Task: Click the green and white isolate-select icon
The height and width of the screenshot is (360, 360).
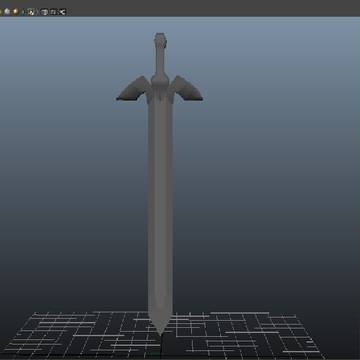Action: (31, 12)
